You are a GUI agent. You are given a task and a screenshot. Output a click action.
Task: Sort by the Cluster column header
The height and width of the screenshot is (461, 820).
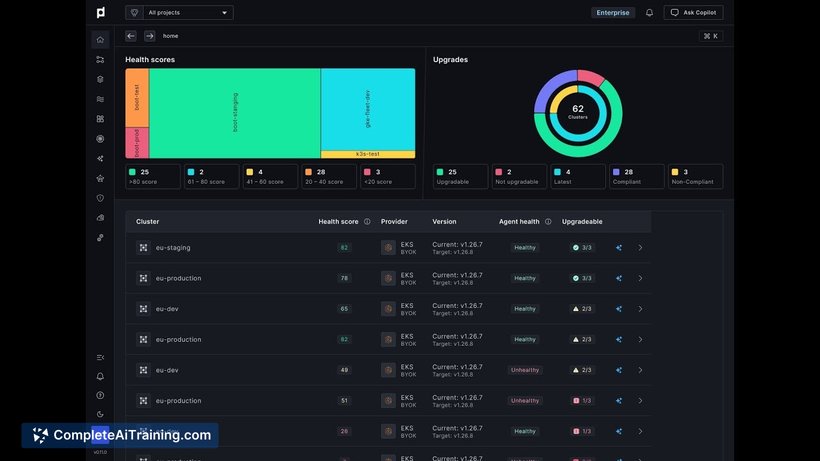tap(148, 222)
